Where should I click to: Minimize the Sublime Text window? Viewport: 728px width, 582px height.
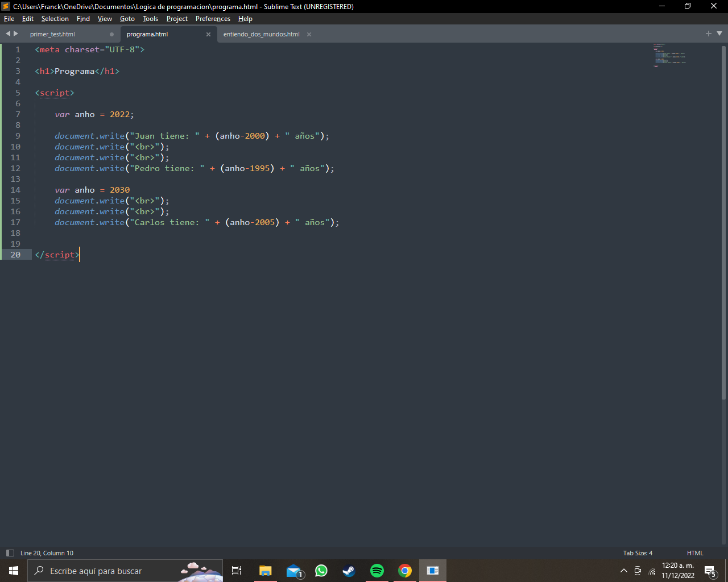point(662,6)
